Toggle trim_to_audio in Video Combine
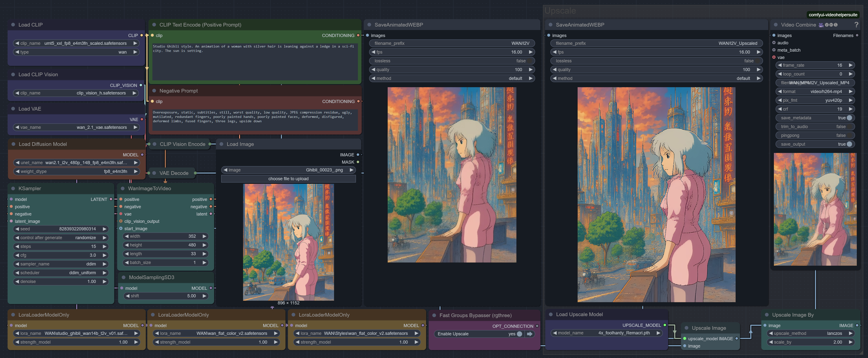The image size is (868, 358). (x=815, y=127)
